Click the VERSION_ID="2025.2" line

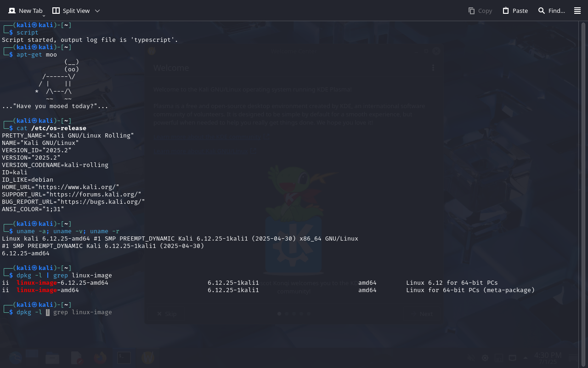(x=37, y=150)
